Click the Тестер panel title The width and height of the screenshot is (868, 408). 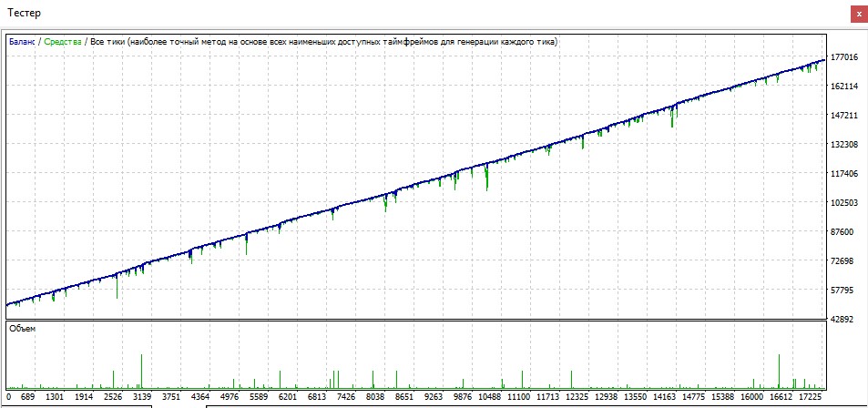pos(24,13)
